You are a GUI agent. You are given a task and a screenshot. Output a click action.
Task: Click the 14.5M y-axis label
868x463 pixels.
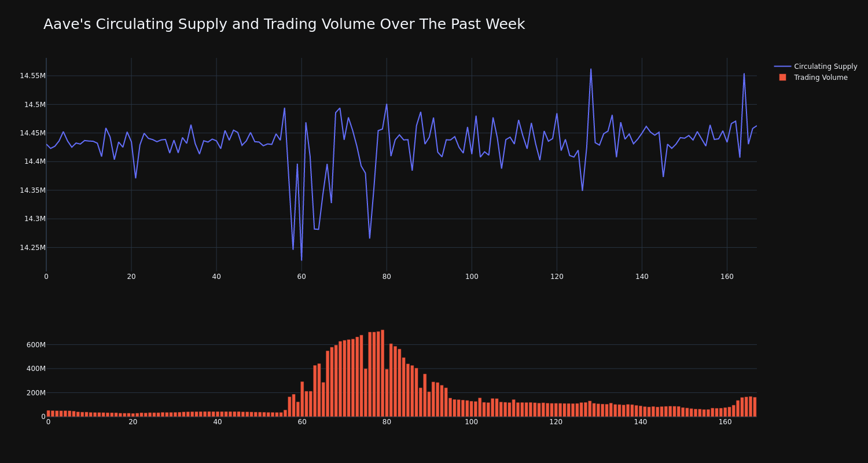[x=35, y=105]
